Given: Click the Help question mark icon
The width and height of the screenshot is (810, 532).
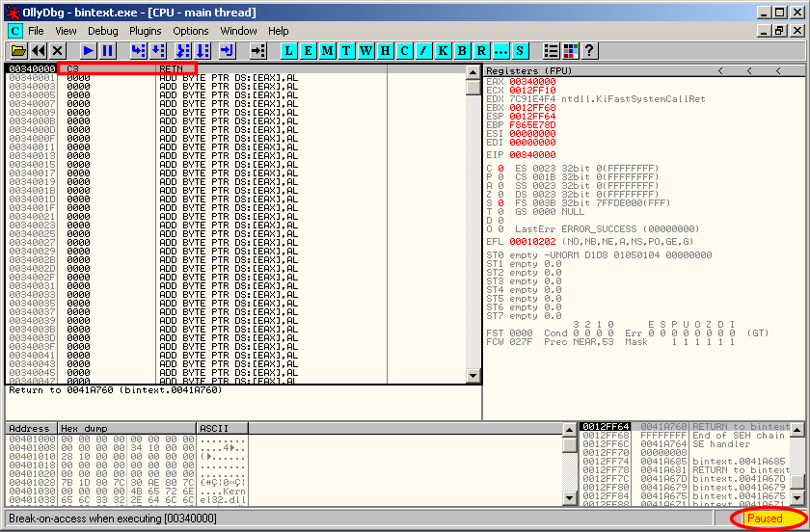Looking at the screenshot, I should pyautogui.click(x=589, y=50).
